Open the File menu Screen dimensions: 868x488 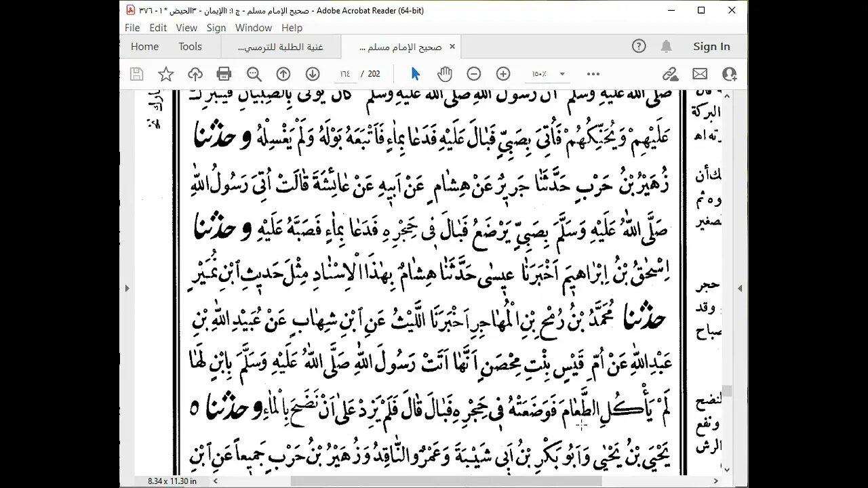132,28
